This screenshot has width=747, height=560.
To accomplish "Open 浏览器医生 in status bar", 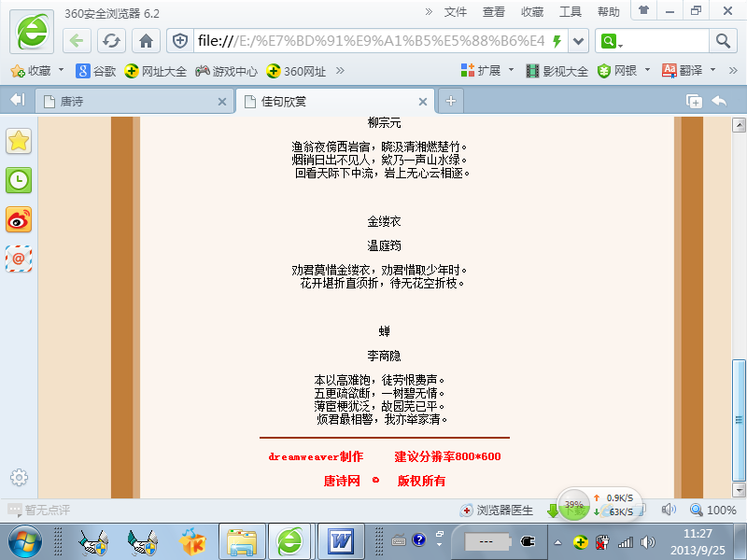I will pyautogui.click(x=497, y=511).
